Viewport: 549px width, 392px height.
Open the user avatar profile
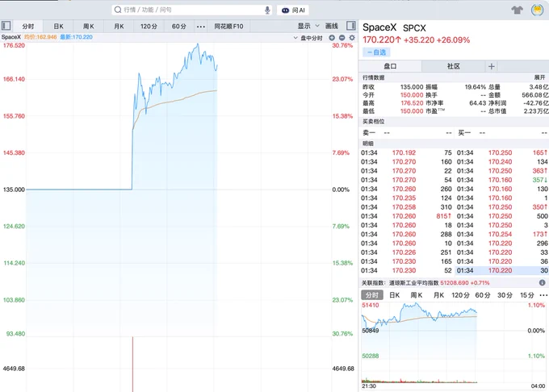pos(537,10)
